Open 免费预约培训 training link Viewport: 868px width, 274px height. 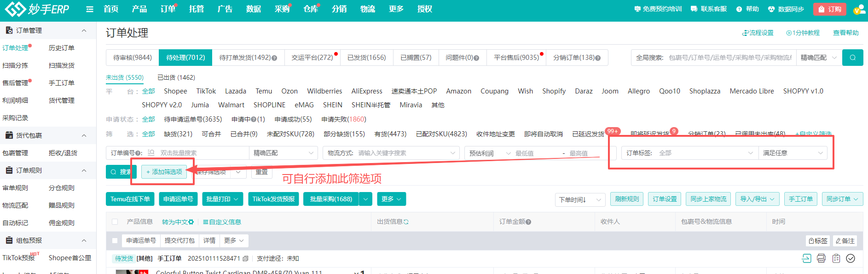click(x=658, y=9)
